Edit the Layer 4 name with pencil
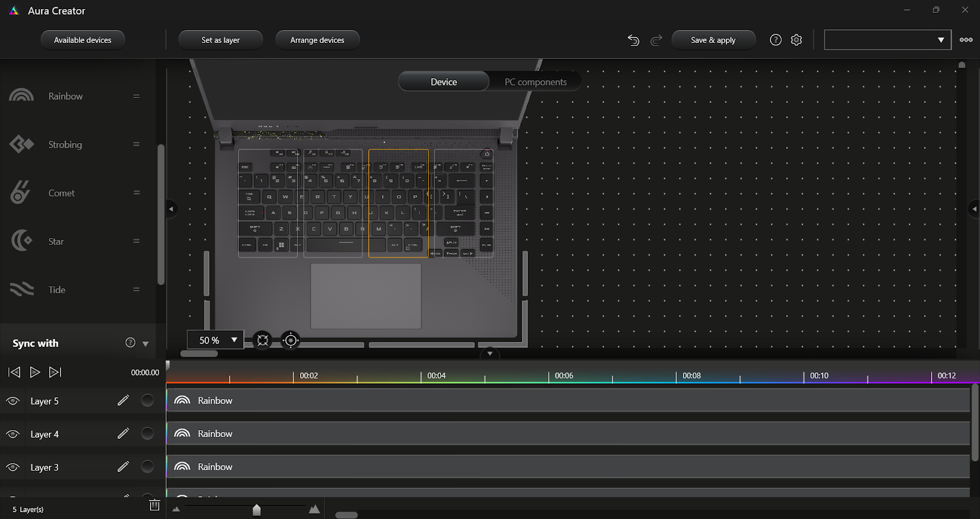The width and height of the screenshot is (980, 519). [x=123, y=433]
